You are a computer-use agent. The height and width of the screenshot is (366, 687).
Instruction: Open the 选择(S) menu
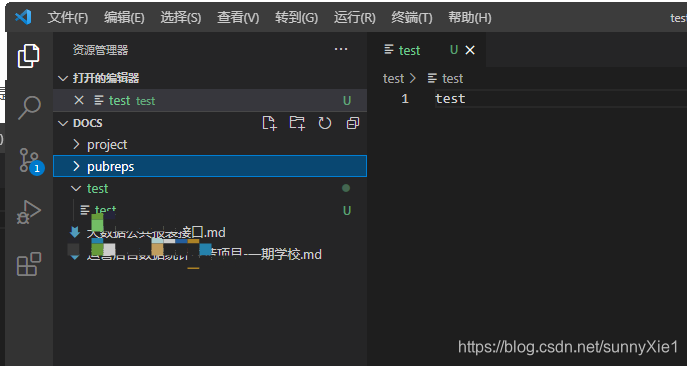tap(181, 18)
